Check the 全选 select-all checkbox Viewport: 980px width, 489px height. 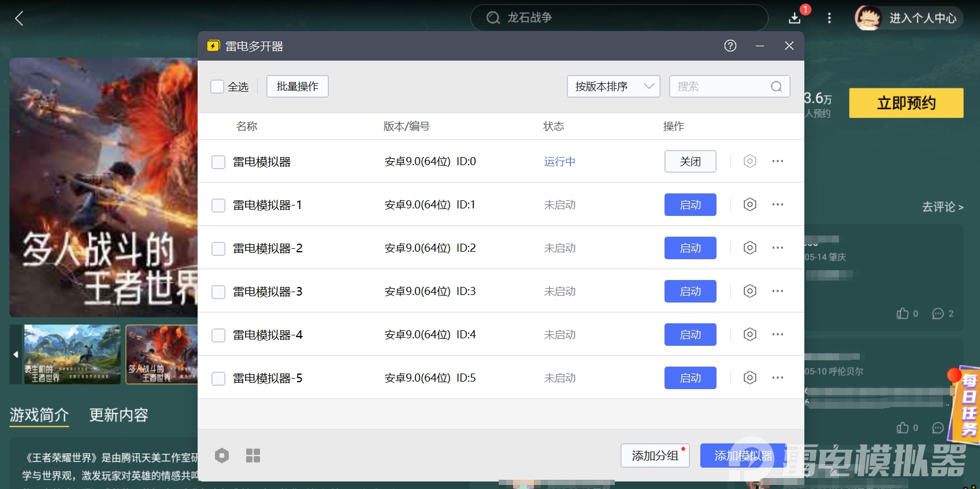coord(217,87)
